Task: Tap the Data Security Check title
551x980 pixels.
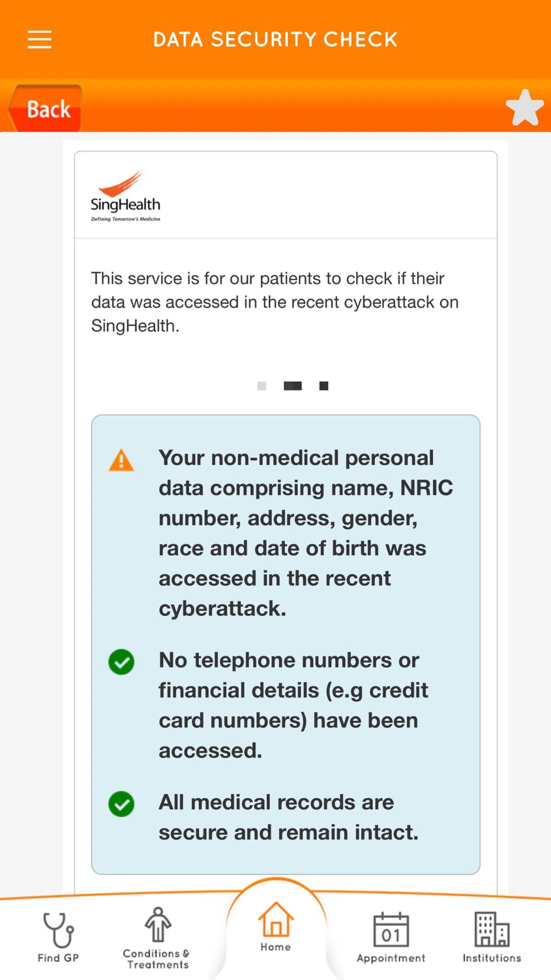Action: [275, 39]
